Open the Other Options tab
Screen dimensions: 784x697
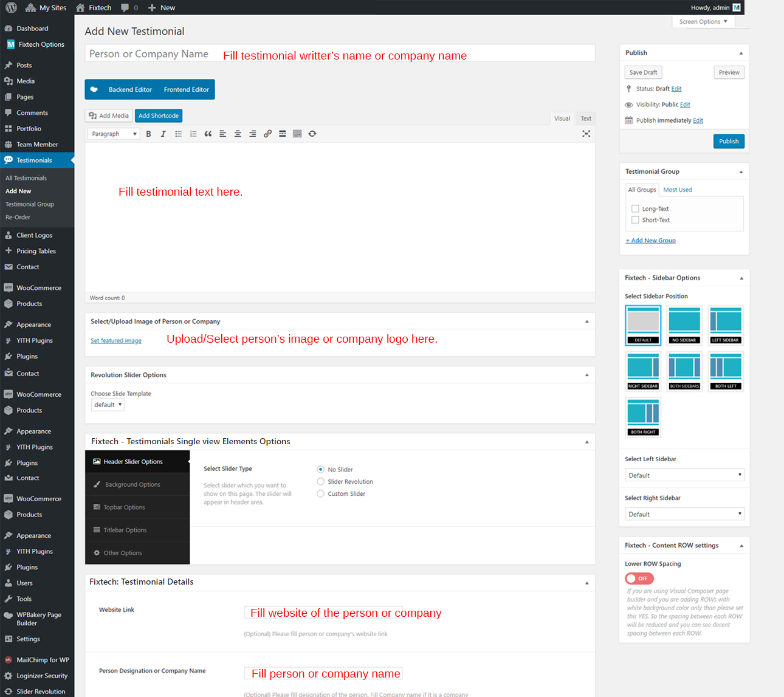pos(137,553)
